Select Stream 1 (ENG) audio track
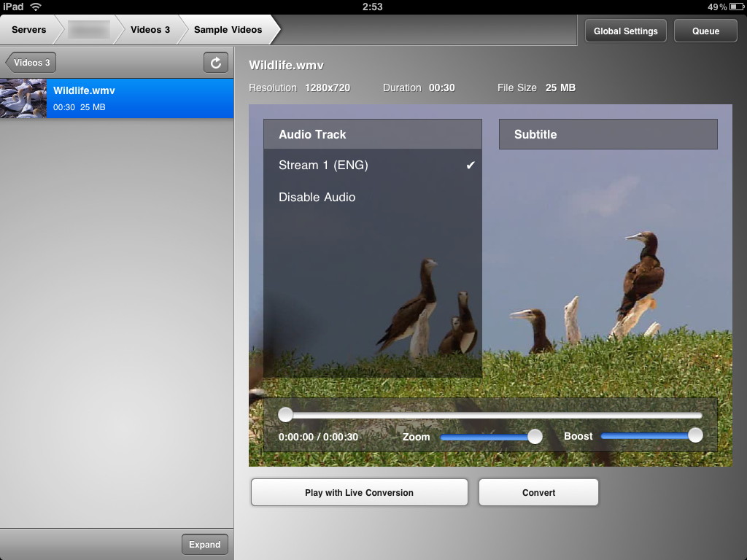The image size is (747, 560). [323, 166]
